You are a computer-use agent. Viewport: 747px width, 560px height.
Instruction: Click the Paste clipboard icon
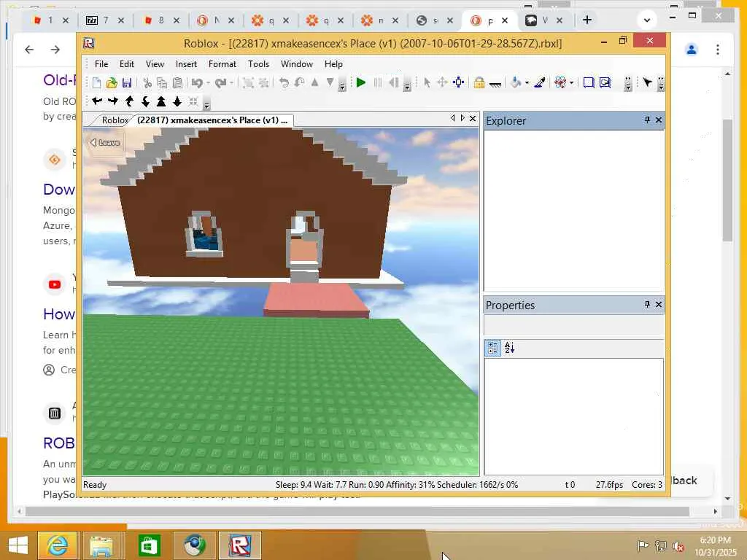177,83
